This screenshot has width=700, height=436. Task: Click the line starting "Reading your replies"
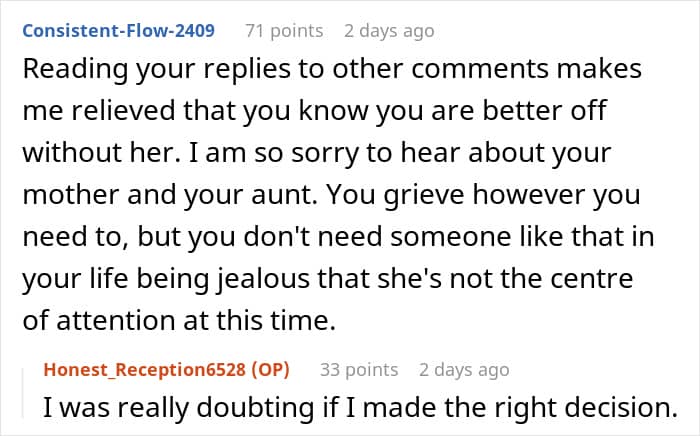pos(331,72)
